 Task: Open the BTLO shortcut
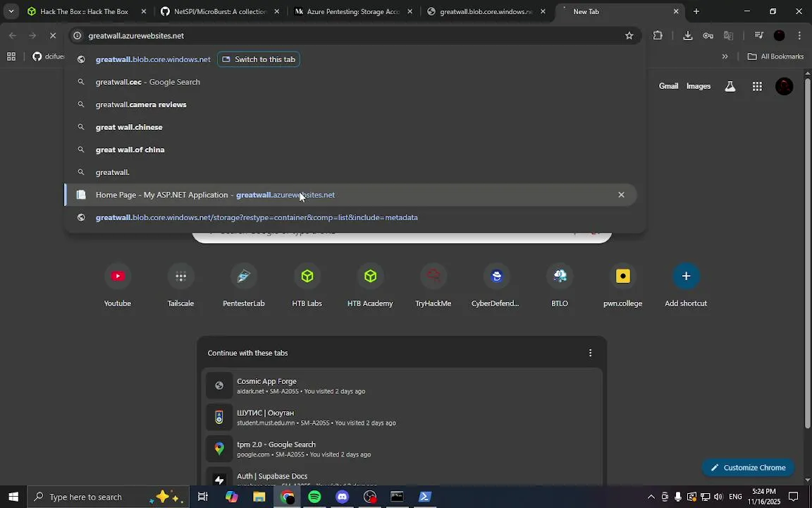pos(560,285)
